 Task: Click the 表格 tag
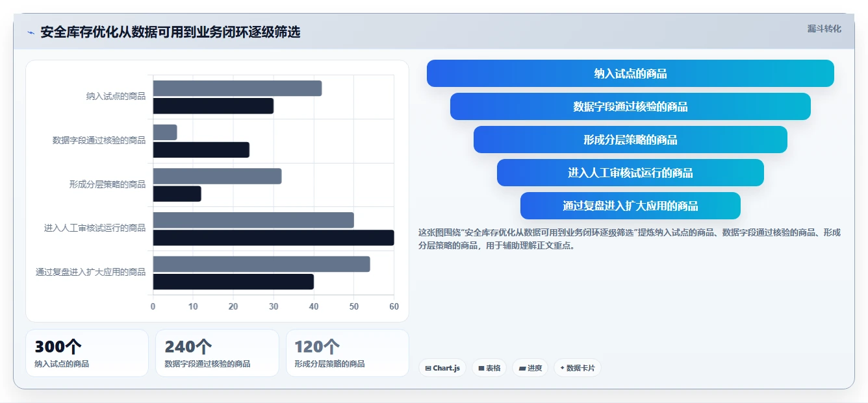[489, 368]
